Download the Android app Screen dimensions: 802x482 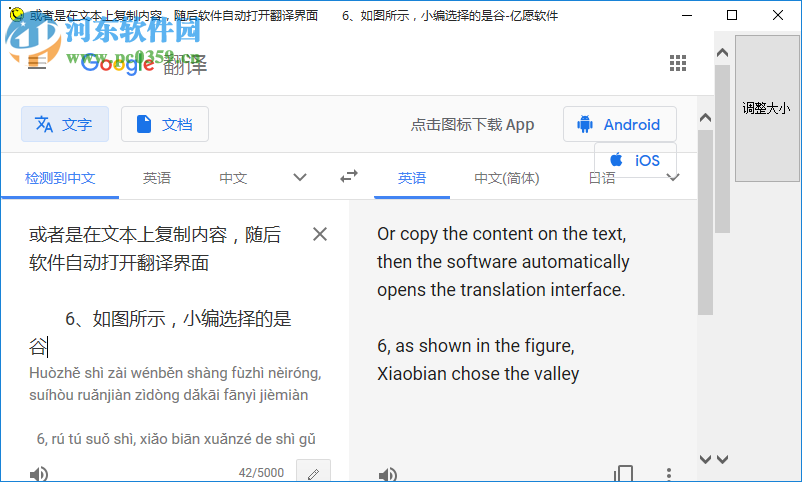coord(619,124)
